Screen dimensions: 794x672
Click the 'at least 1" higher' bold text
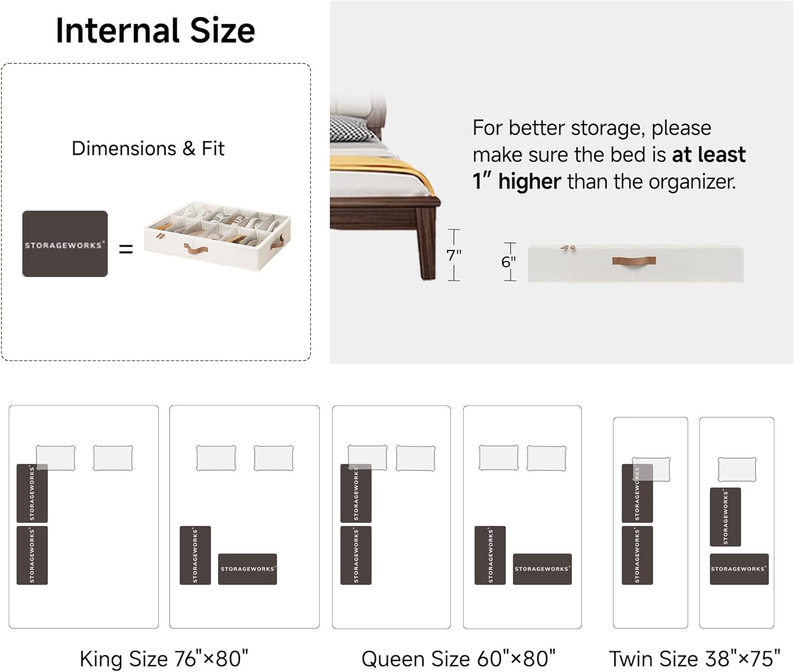[x=609, y=168]
